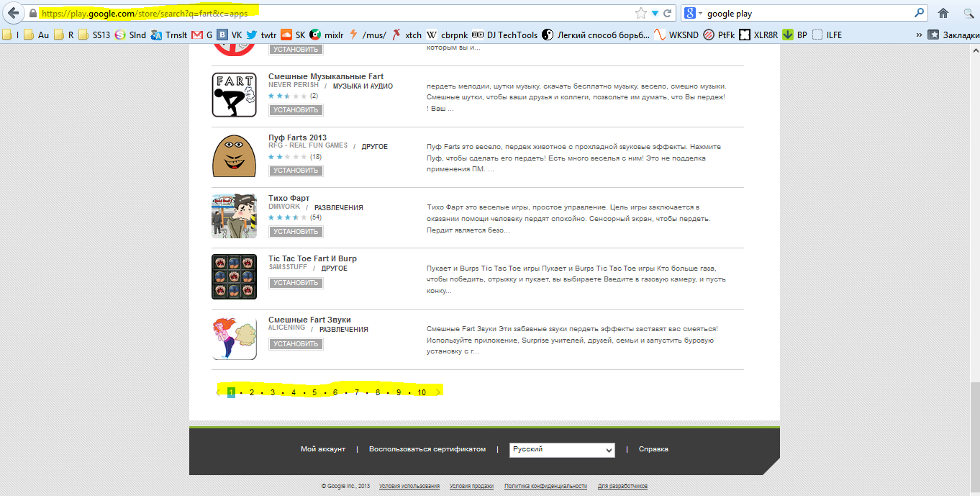Install Пуф Farts 2013 via УСТАНОВИТЬ
Image resolution: width=980 pixels, height=496 pixels.
click(296, 171)
